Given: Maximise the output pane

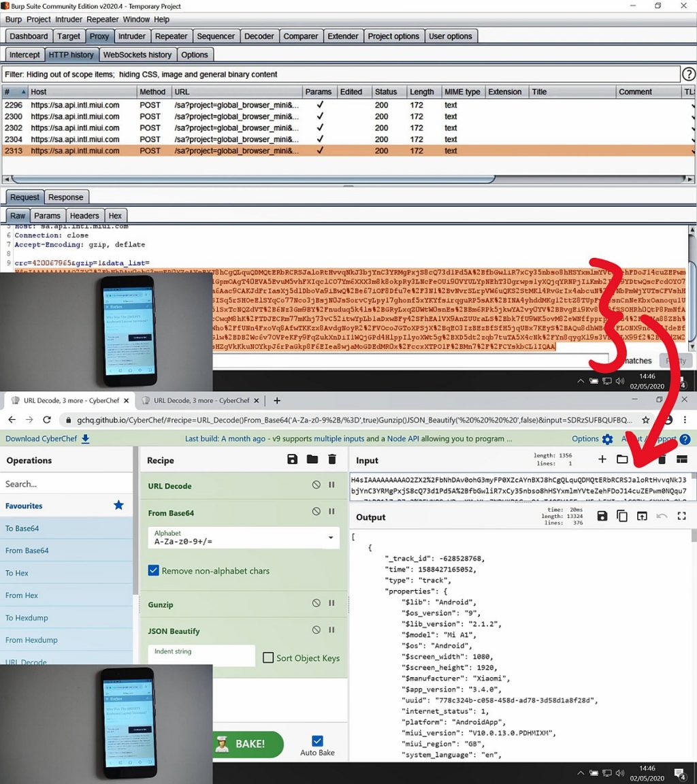Looking at the screenshot, I should click(681, 516).
